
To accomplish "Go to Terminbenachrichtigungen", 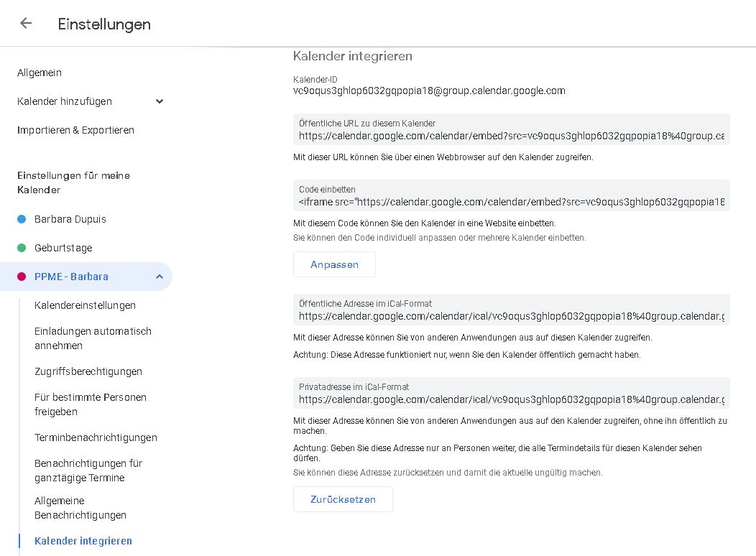I will [x=96, y=437].
